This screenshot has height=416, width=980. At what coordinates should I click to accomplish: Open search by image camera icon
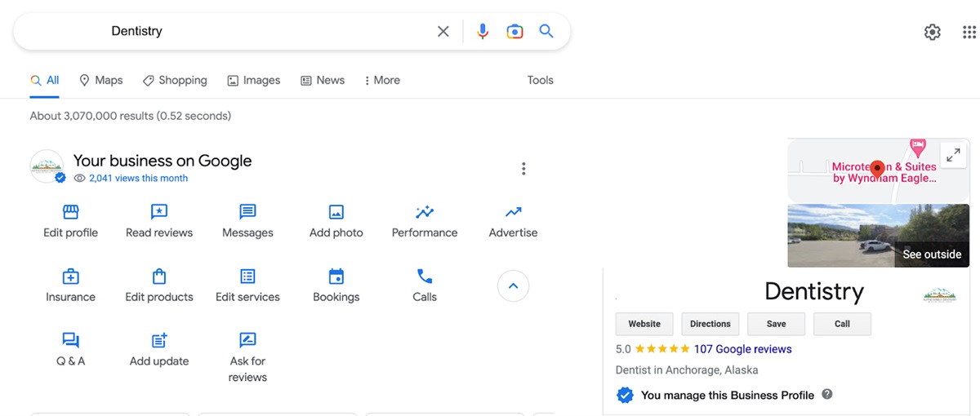pos(514,31)
